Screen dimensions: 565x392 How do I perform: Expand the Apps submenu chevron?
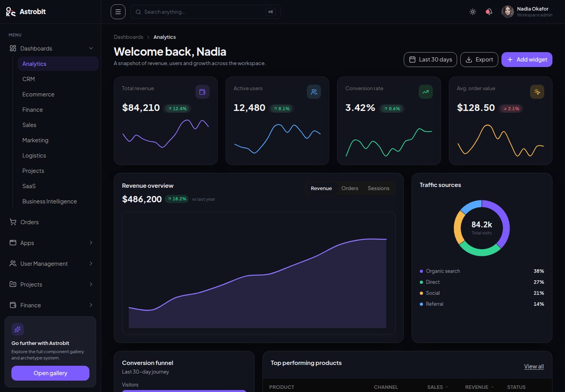pos(91,243)
